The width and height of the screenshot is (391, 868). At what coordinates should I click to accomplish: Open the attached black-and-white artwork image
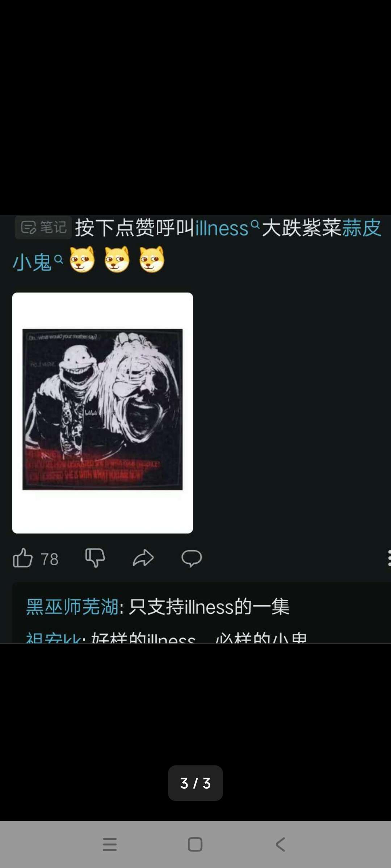click(x=102, y=413)
